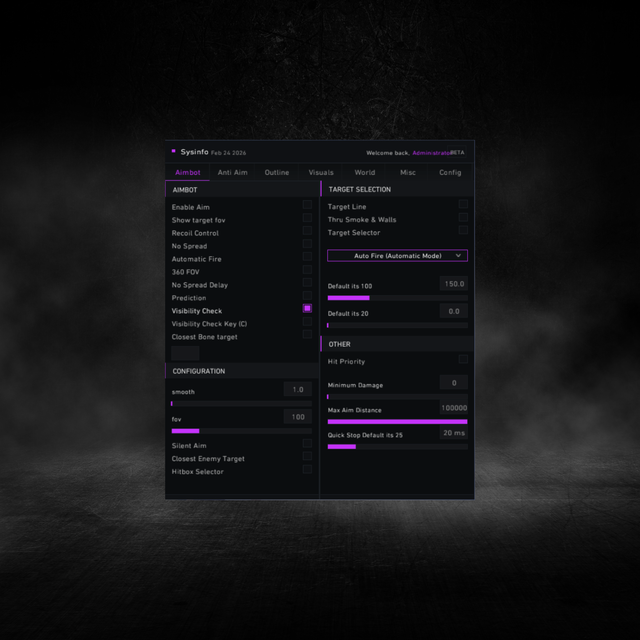Enable the Recoil Control checkbox
Image resolution: width=640 pixels, height=640 pixels.
point(307,231)
